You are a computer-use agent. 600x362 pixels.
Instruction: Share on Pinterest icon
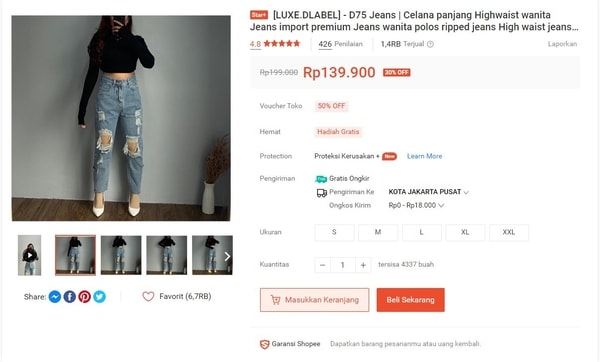click(x=85, y=297)
